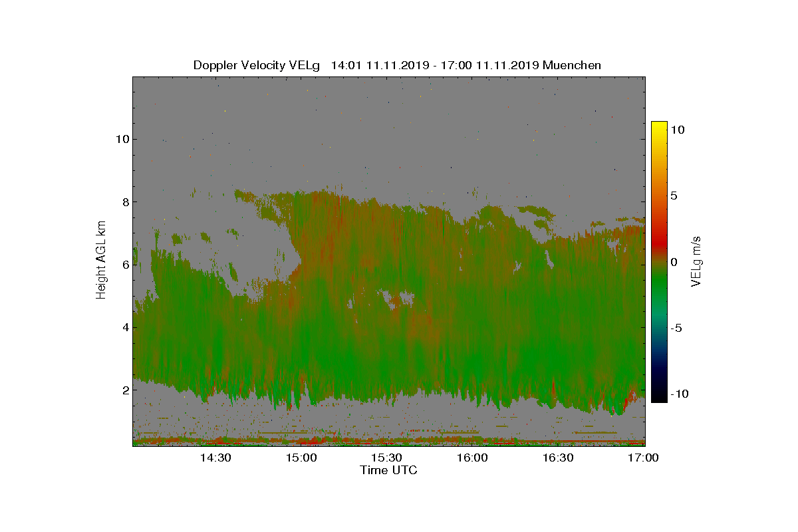Click the Doppler Velocity VELg plot title
The height and width of the screenshot is (532, 798).
(397, 65)
